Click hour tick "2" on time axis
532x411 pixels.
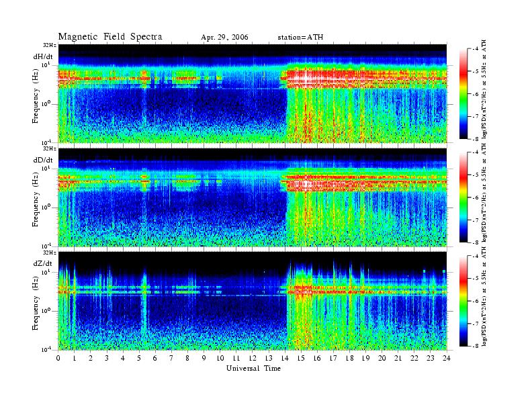pyautogui.click(x=91, y=358)
